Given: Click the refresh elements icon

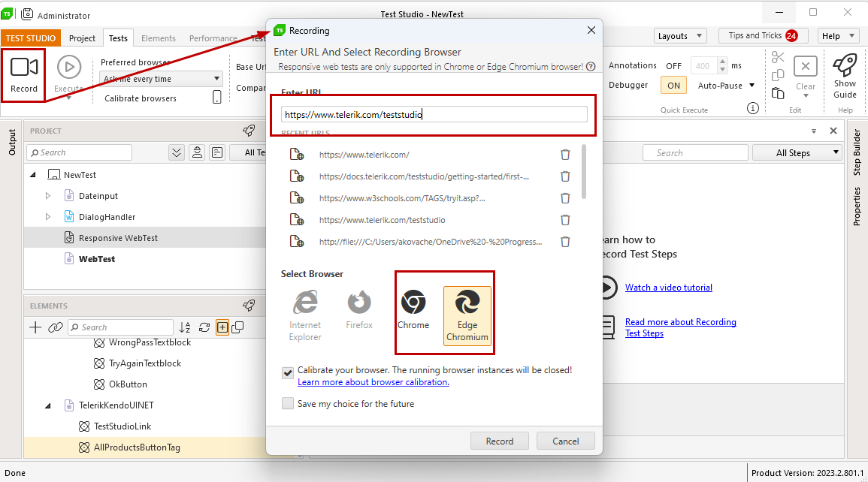Looking at the screenshot, I should pos(204,327).
